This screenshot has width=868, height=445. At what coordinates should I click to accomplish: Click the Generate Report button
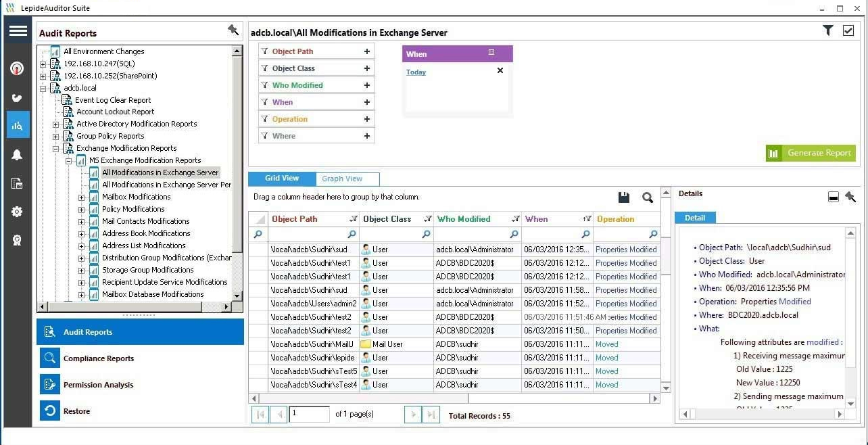811,153
